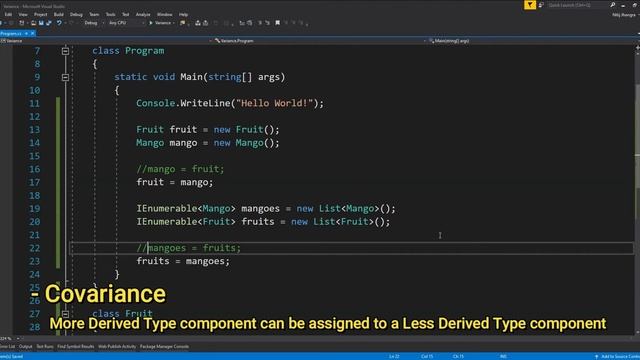Open the View menu
Image resolution: width=640 pixels, height=360 pixels.
tap(23, 14)
